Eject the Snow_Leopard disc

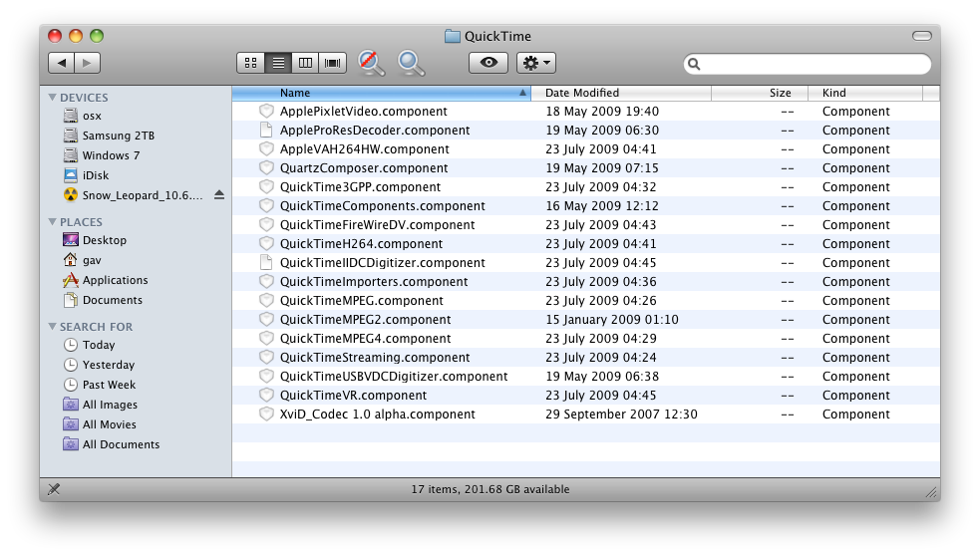point(218,195)
